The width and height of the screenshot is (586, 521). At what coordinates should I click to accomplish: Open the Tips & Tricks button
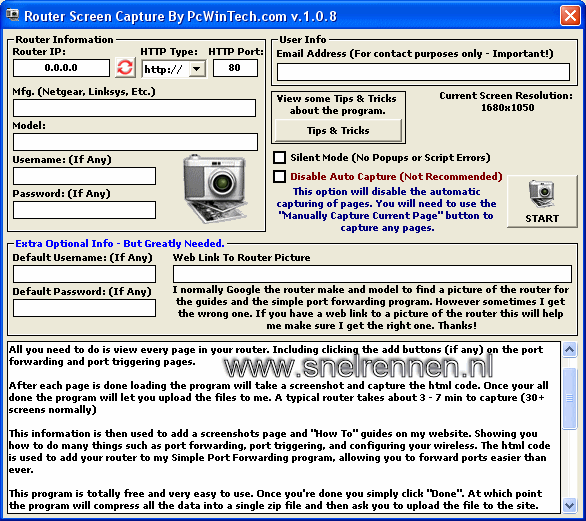point(338,130)
